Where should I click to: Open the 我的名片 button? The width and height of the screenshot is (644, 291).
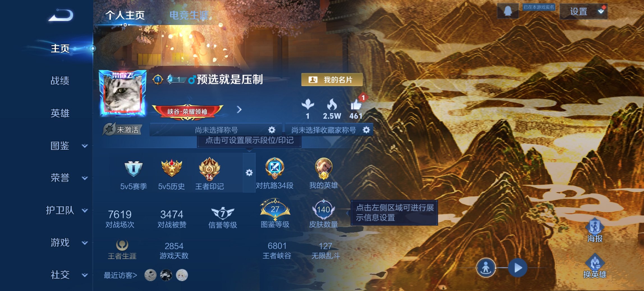(x=332, y=80)
